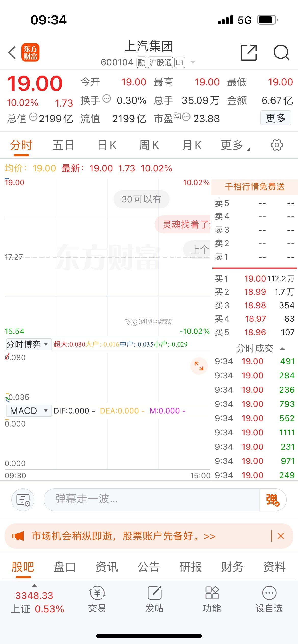Tap trade row with volume 793
This screenshot has height=644, width=298.
[x=254, y=404]
